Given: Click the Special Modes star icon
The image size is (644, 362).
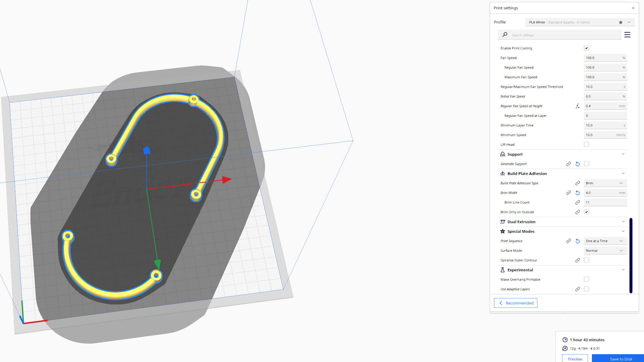Looking at the screenshot, I should pos(502,231).
